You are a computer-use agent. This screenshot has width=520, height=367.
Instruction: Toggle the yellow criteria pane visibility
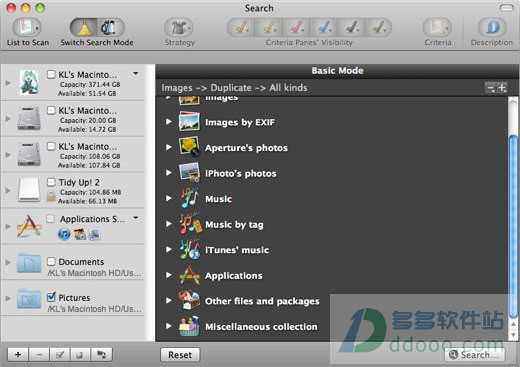[x=269, y=28]
